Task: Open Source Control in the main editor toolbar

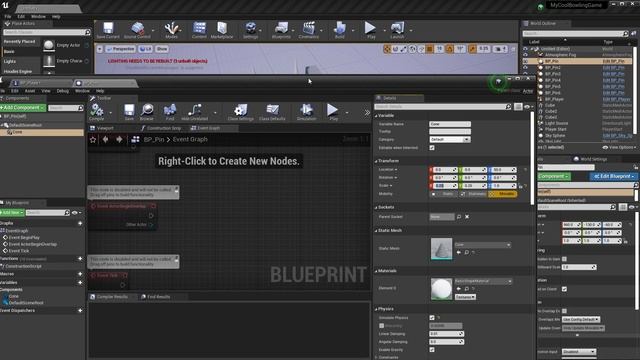Action: [x=137, y=30]
